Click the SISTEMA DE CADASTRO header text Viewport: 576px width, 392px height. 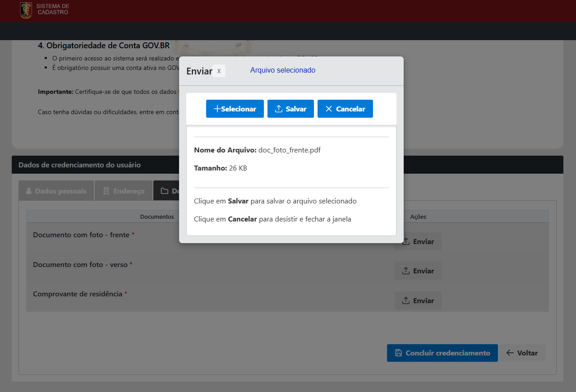tap(53, 9)
